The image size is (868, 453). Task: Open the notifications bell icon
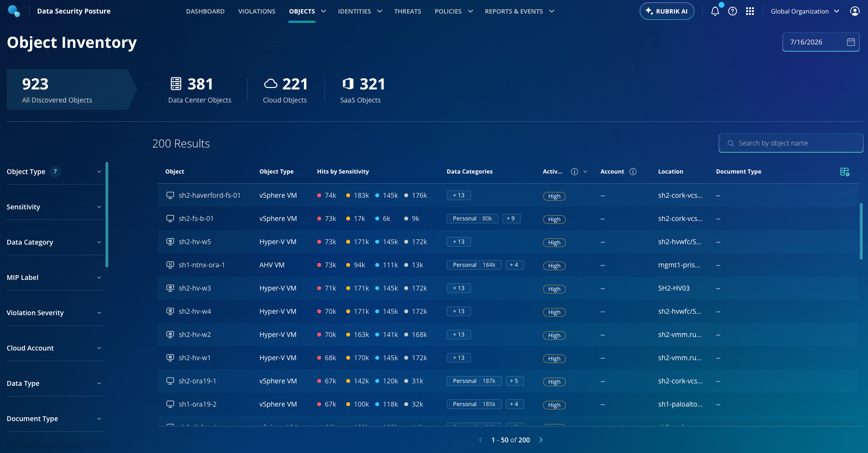click(x=715, y=11)
